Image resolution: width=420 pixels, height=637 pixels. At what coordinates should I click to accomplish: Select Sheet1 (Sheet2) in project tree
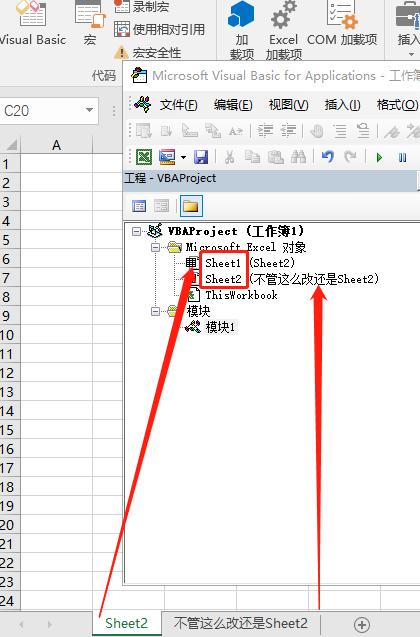click(250, 263)
